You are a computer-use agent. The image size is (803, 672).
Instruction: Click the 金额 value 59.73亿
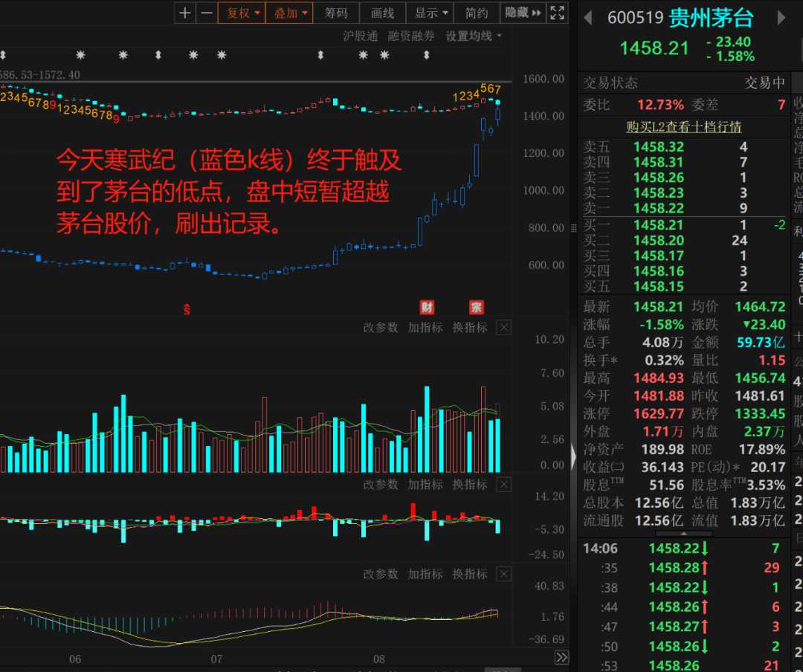click(x=761, y=343)
